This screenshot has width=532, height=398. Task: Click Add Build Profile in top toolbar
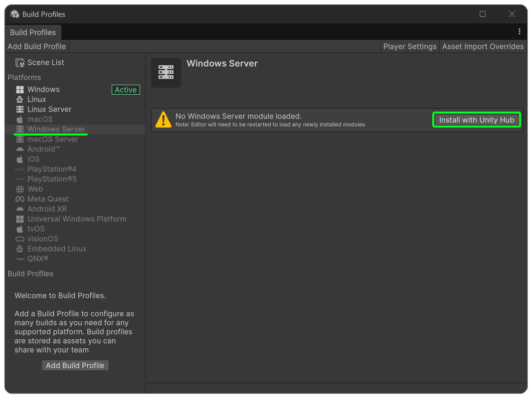pyautogui.click(x=37, y=46)
